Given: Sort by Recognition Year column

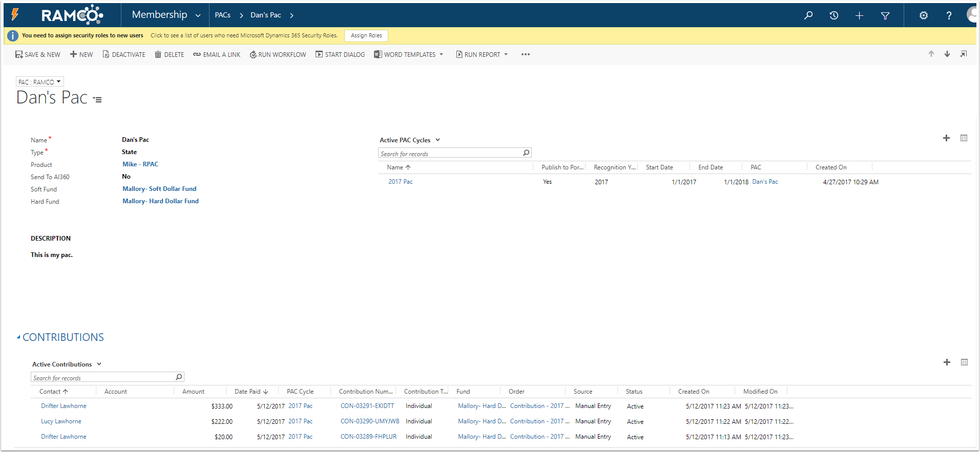Looking at the screenshot, I should click(615, 167).
